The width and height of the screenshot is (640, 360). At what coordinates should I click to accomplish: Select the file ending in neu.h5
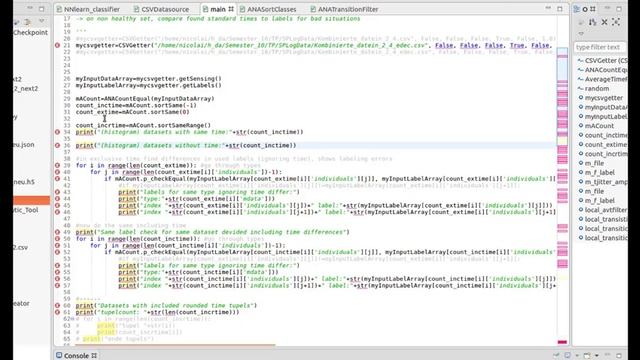24,182
